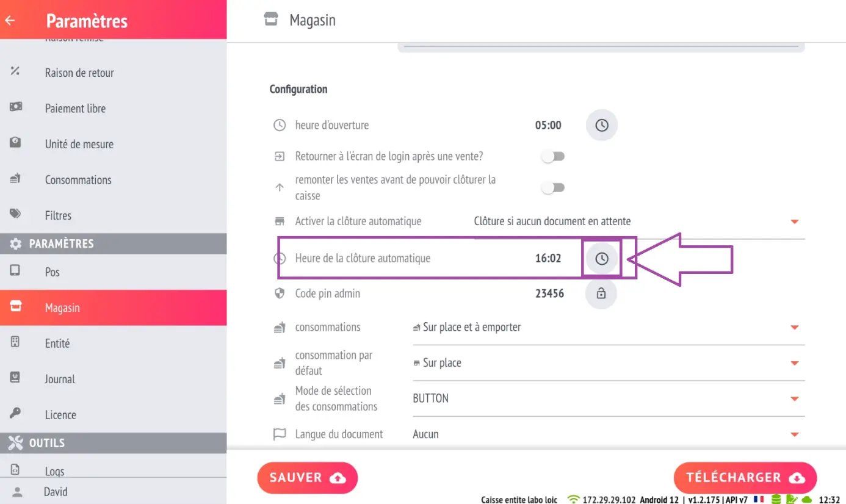
Task: Open the Mode de sélection des consommations dropdown
Action: (x=608, y=398)
